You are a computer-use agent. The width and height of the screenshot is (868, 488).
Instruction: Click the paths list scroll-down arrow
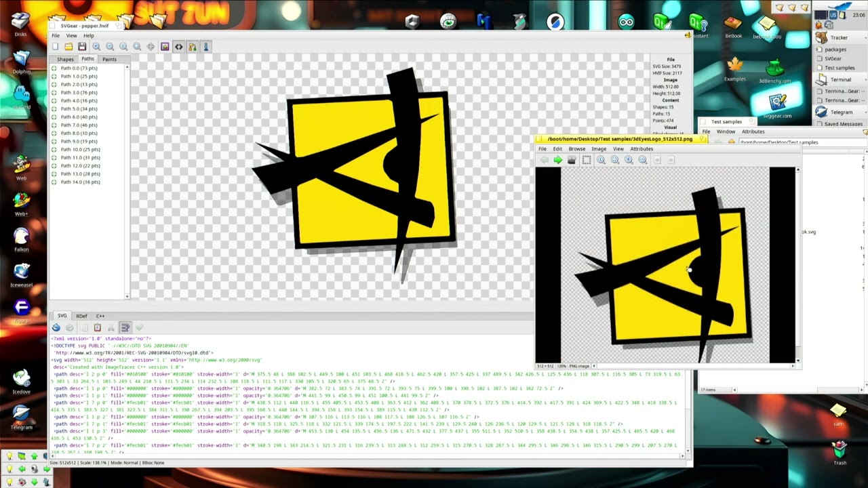pyautogui.click(x=127, y=296)
